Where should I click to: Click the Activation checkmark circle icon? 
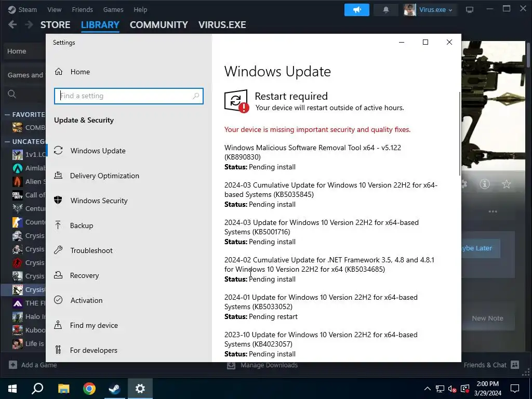tap(58, 300)
